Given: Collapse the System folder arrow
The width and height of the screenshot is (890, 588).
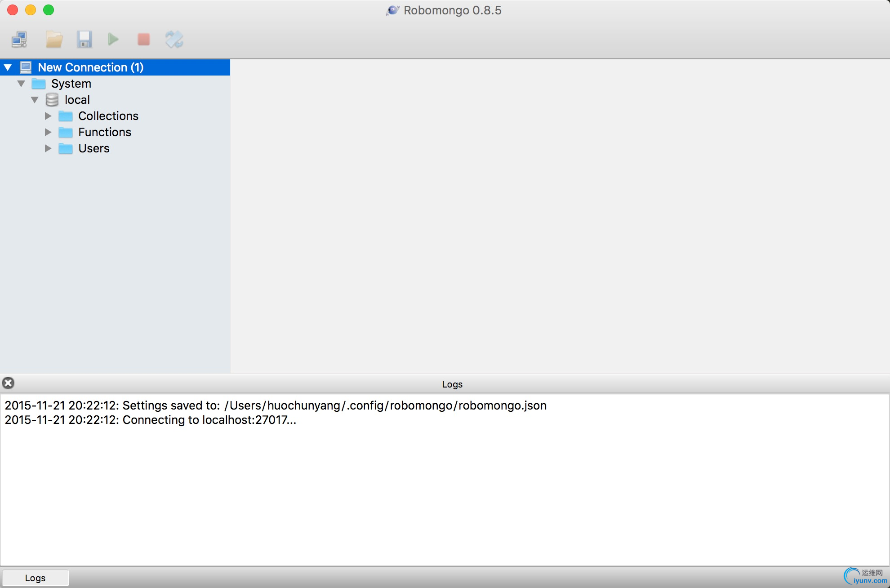Looking at the screenshot, I should (x=21, y=84).
